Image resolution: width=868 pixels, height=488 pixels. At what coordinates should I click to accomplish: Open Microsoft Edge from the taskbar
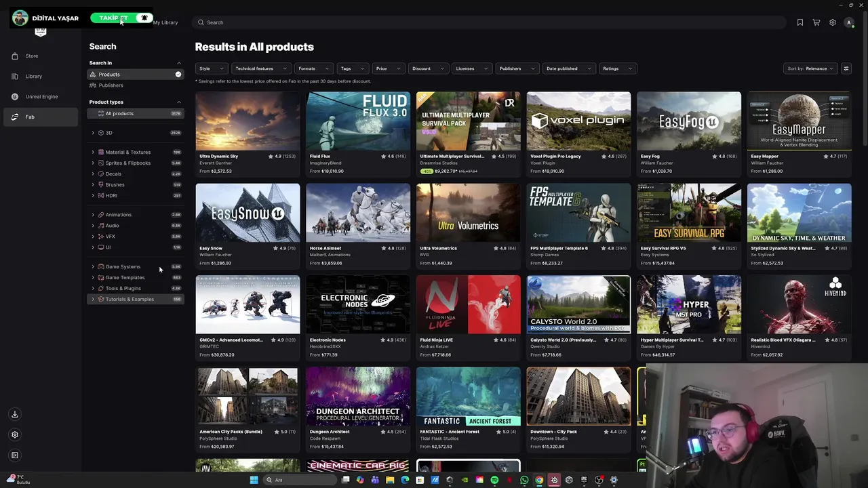pos(405,480)
